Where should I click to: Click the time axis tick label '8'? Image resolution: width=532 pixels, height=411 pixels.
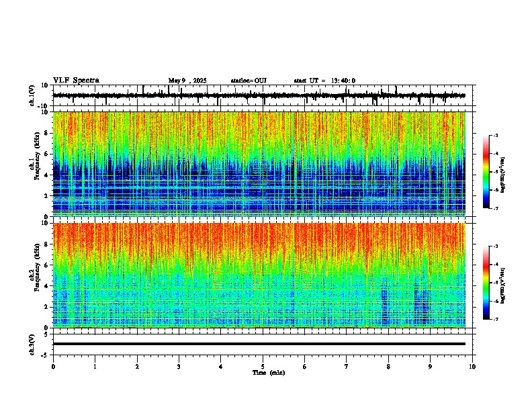(x=388, y=367)
